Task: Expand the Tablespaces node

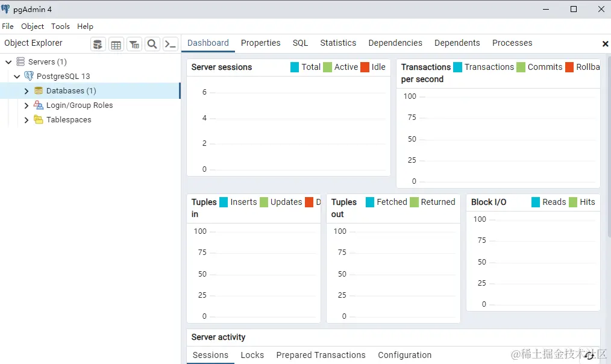Action: coord(26,120)
